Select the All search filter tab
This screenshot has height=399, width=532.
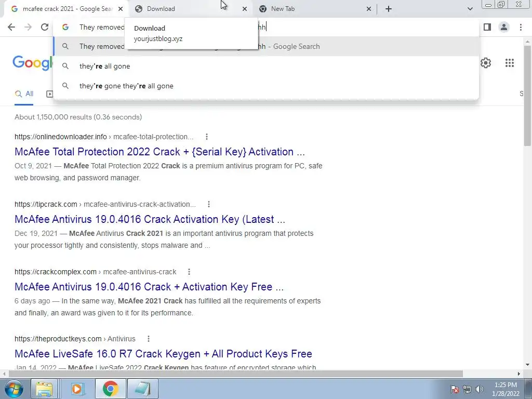click(x=24, y=94)
